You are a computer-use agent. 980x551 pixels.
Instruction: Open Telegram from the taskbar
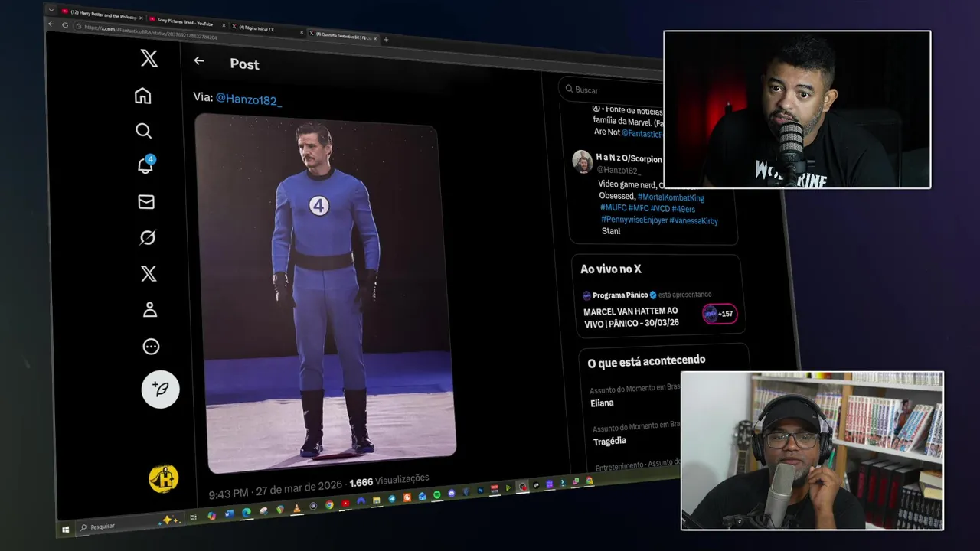pyautogui.click(x=391, y=499)
